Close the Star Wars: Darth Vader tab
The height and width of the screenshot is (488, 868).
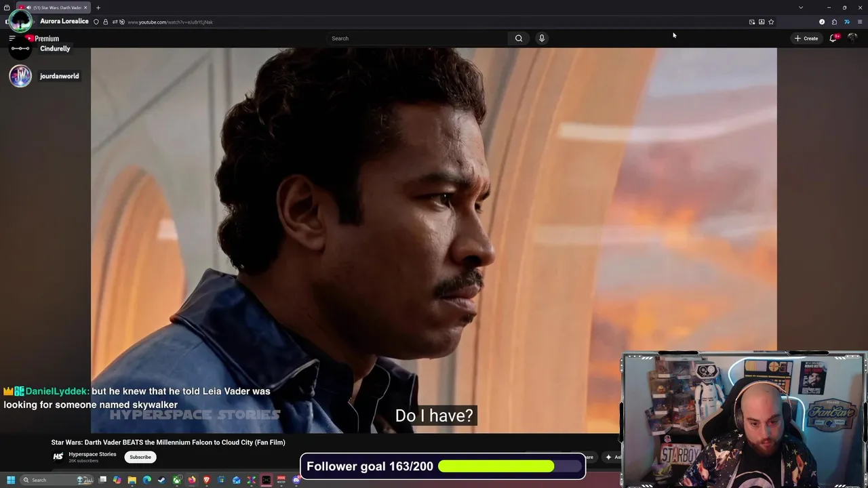coord(85,7)
